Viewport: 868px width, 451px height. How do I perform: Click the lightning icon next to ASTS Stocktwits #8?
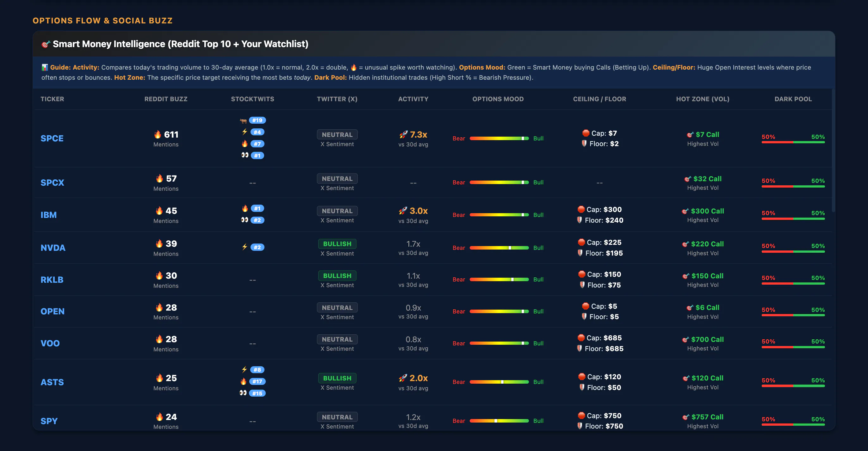click(245, 369)
